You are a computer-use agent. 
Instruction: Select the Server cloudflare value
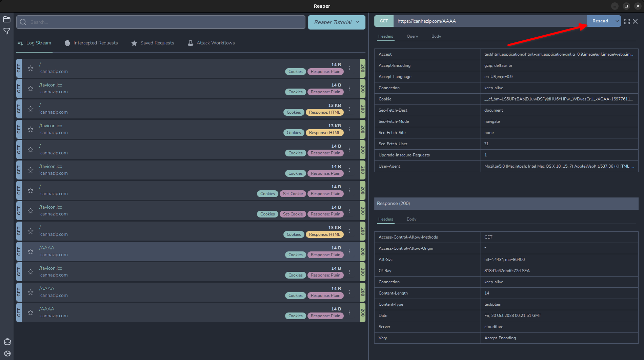coord(494,327)
